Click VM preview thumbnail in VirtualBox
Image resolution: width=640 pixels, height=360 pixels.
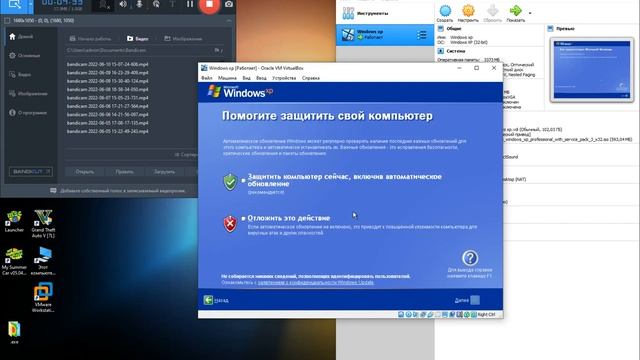(x=591, y=70)
